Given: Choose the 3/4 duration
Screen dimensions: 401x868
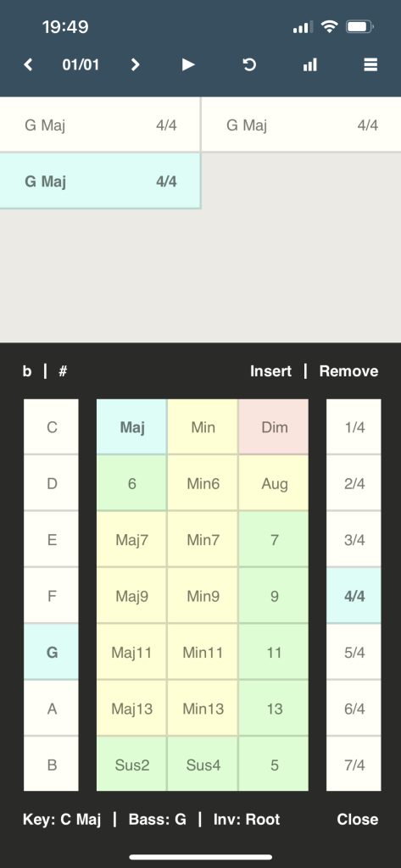Looking at the screenshot, I should tap(354, 539).
